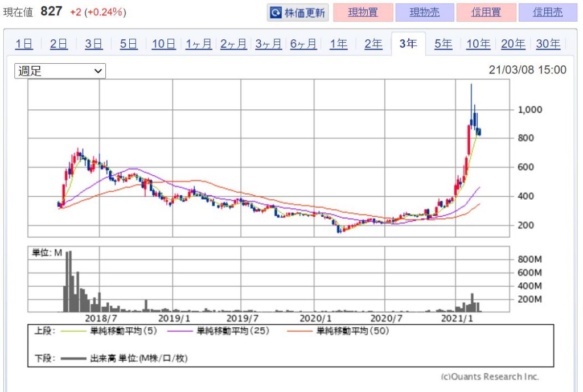Select the 3ヶ月 period tab

pyautogui.click(x=269, y=44)
